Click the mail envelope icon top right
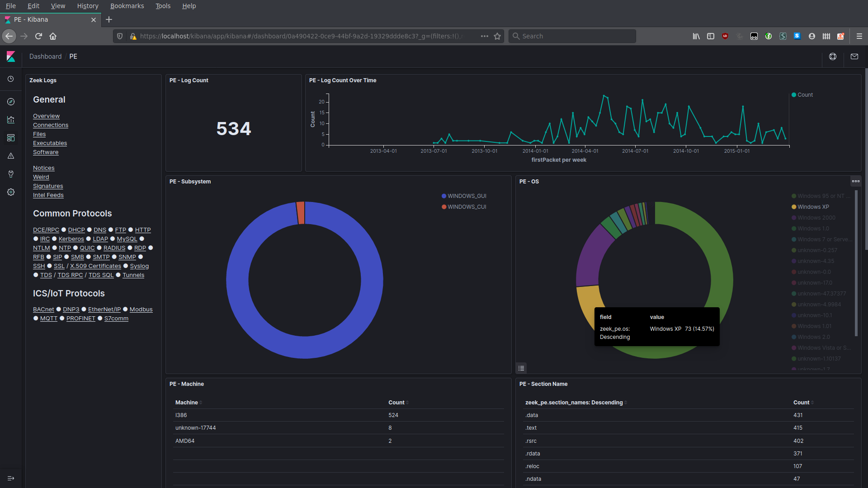Image resolution: width=868 pixels, height=488 pixels. (854, 56)
